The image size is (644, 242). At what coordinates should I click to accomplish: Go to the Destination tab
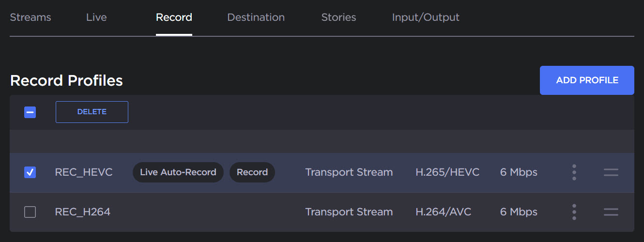pyautogui.click(x=256, y=17)
